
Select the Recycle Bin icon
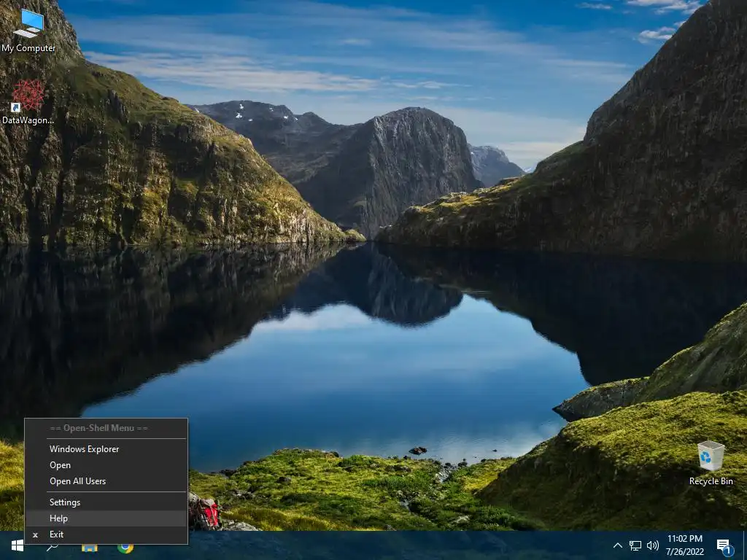tap(711, 462)
